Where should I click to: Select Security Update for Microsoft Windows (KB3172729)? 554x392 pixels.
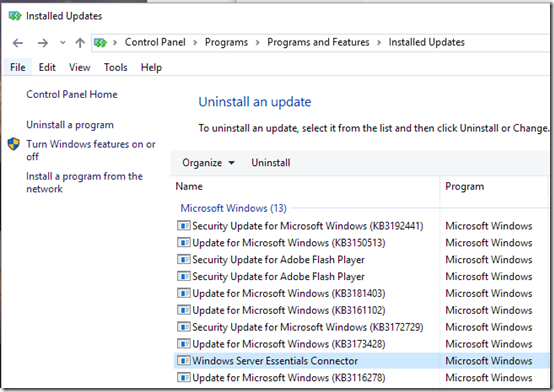point(308,327)
